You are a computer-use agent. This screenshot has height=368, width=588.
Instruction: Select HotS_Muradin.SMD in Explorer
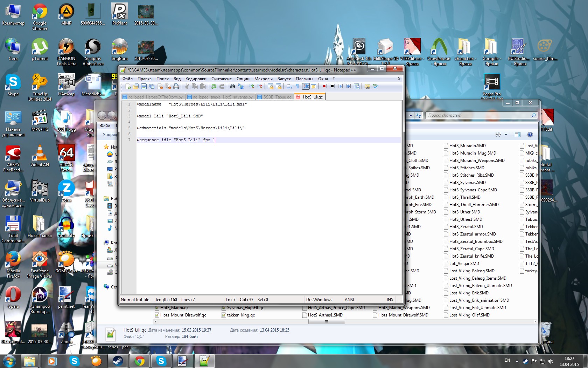pos(465,146)
